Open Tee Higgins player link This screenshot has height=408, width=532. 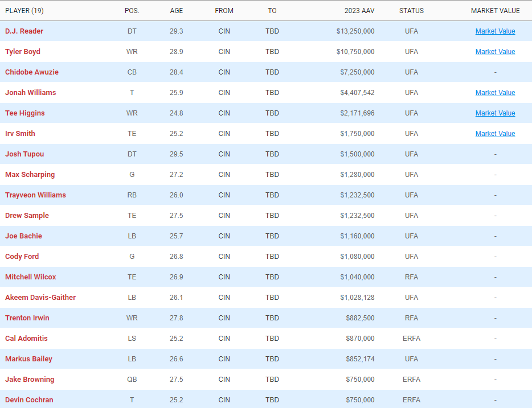click(24, 113)
